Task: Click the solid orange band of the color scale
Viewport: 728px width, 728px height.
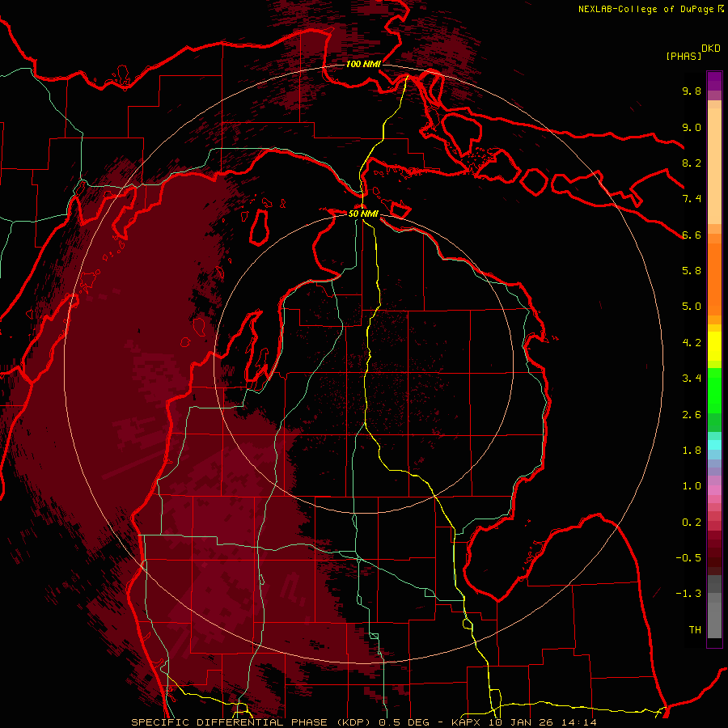Action: click(714, 278)
